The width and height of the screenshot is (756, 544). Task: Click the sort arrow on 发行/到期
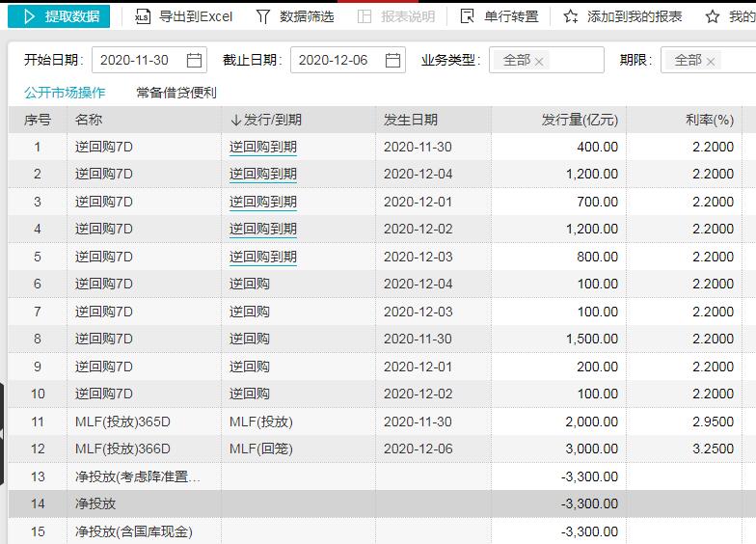pos(235,120)
